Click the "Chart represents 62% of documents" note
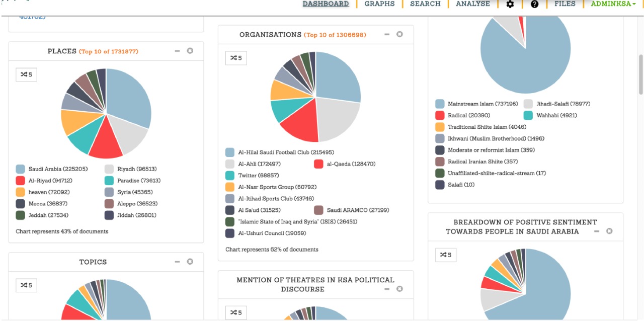This screenshot has height=321, width=644. 272,250
